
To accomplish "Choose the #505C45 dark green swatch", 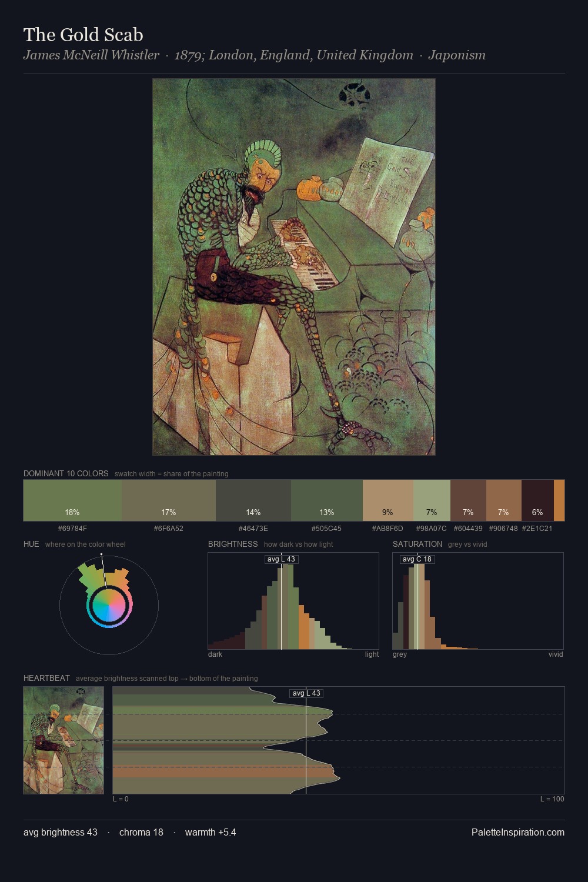I will pyautogui.click(x=327, y=500).
